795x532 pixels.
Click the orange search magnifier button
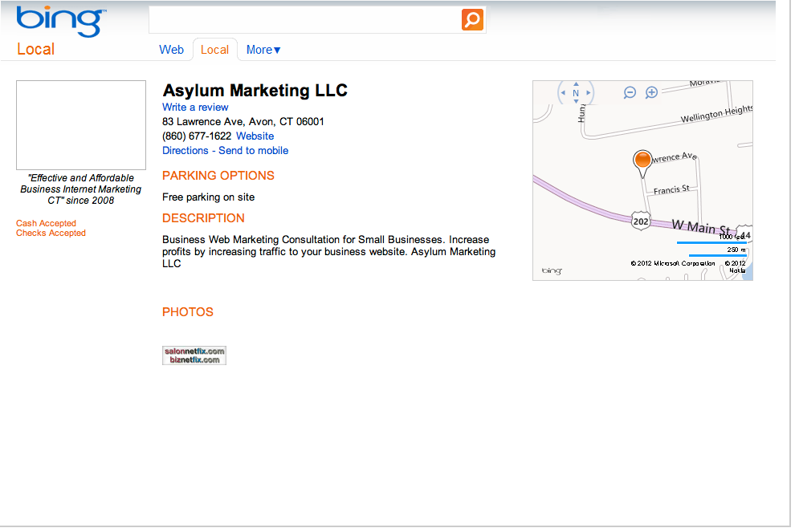point(472,19)
